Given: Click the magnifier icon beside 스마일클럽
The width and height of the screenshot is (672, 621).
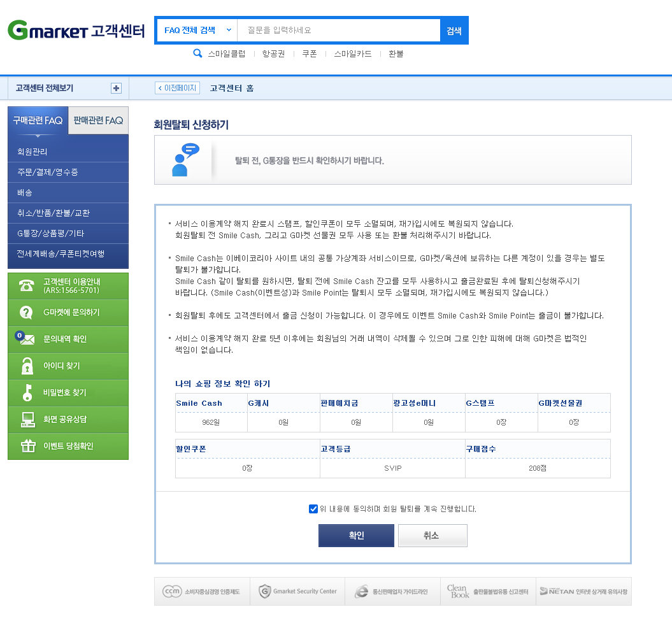Looking at the screenshot, I should [x=197, y=54].
